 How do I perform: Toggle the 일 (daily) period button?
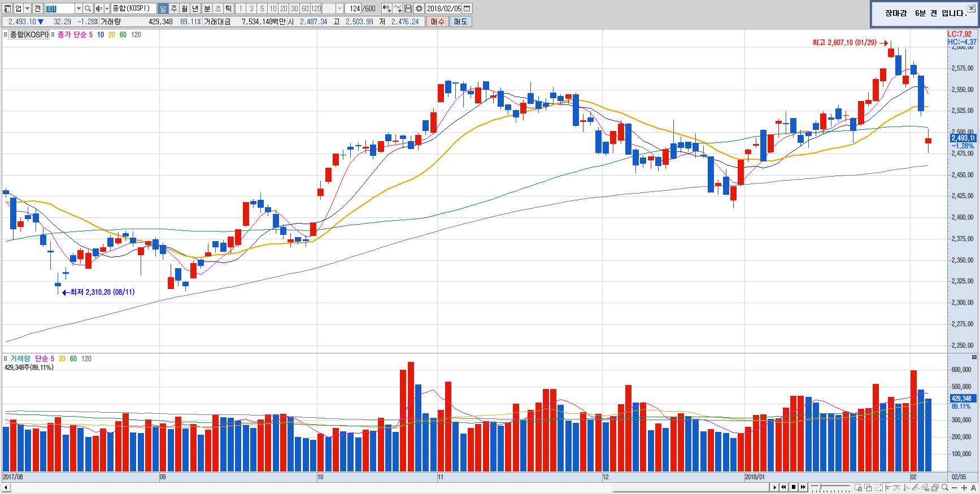coord(163,8)
